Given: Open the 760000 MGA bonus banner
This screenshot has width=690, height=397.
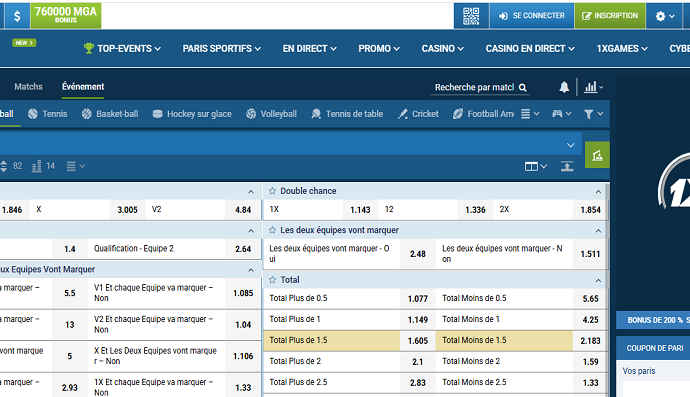Looking at the screenshot, I should 66,16.
